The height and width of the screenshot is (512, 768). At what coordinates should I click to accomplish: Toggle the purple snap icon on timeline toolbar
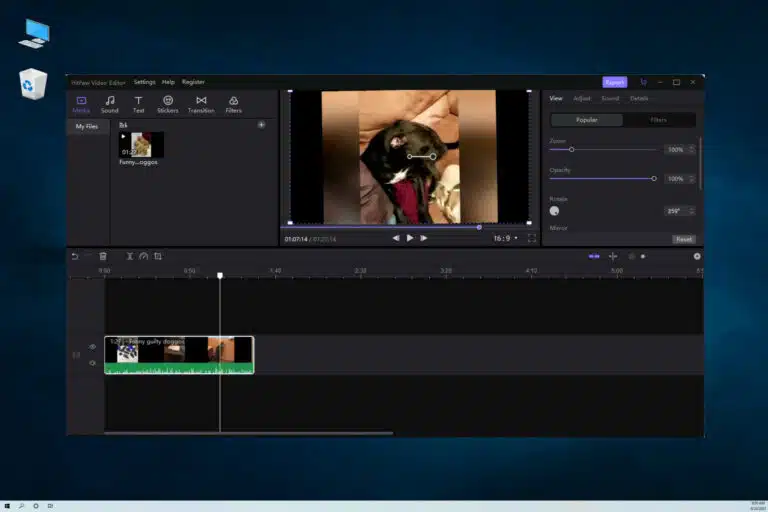(x=594, y=256)
